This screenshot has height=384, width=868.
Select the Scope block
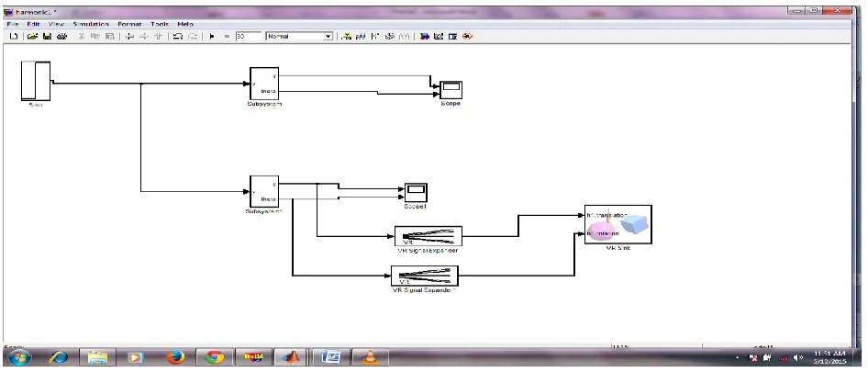tap(451, 90)
